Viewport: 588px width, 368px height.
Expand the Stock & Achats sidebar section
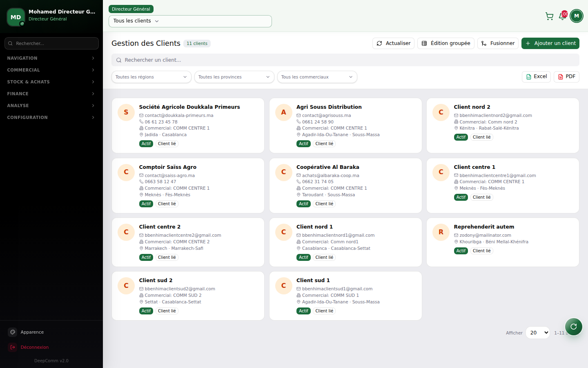click(51, 82)
